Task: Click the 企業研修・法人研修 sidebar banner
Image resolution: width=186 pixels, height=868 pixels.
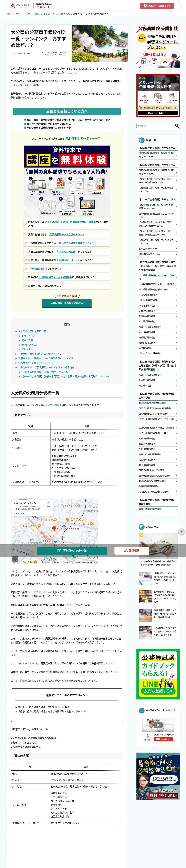Action: click(158, 95)
